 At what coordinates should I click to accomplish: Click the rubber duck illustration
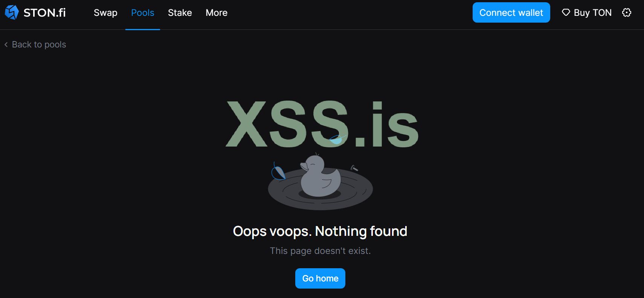coord(320,176)
